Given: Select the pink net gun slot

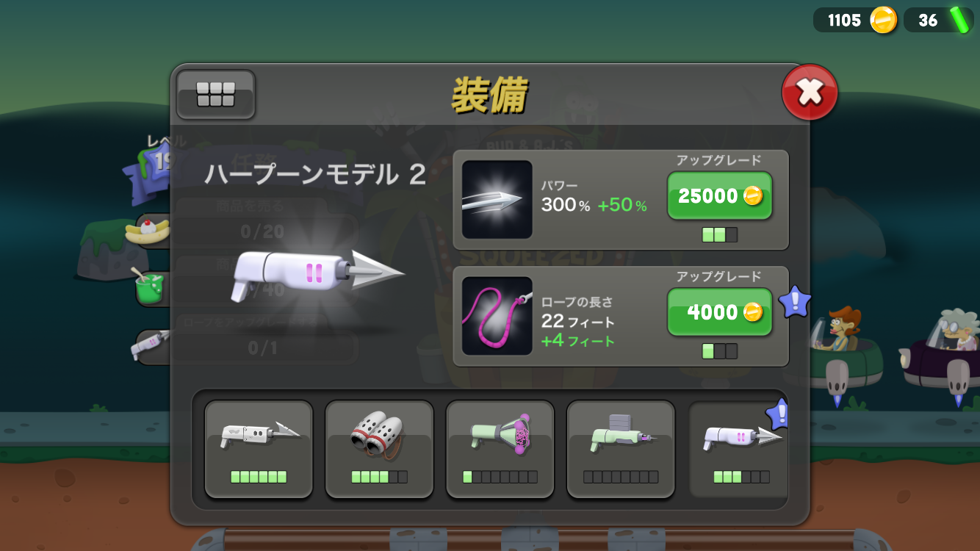Looking at the screenshot, I should pyautogui.click(x=500, y=449).
